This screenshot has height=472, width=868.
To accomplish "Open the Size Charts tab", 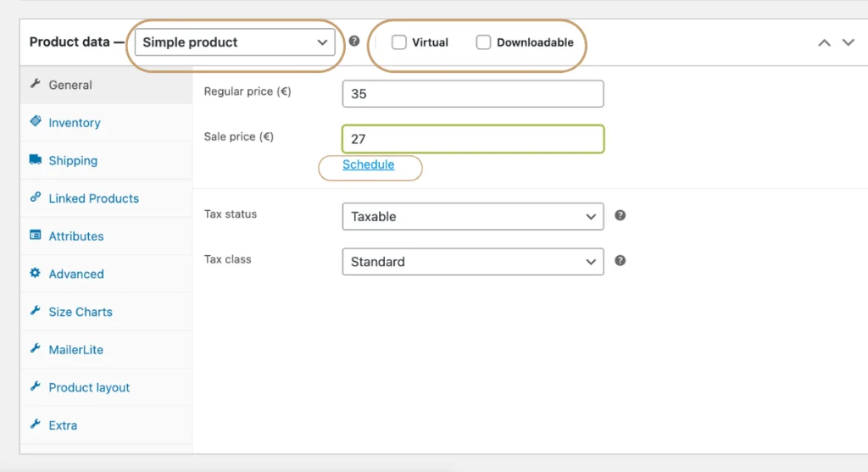I will tap(106, 312).
